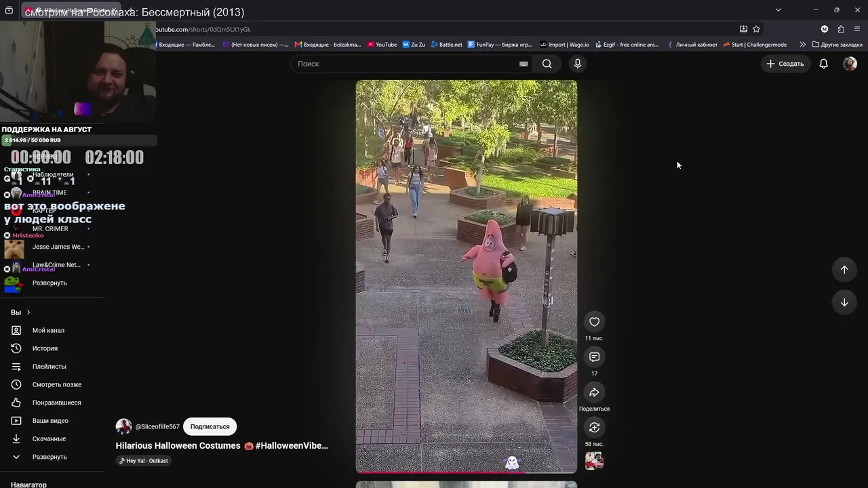Viewport: 868px width, 488px height.
Task: Open the tab list dropdown arrow
Action: pyautogui.click(x=778, y=9)
